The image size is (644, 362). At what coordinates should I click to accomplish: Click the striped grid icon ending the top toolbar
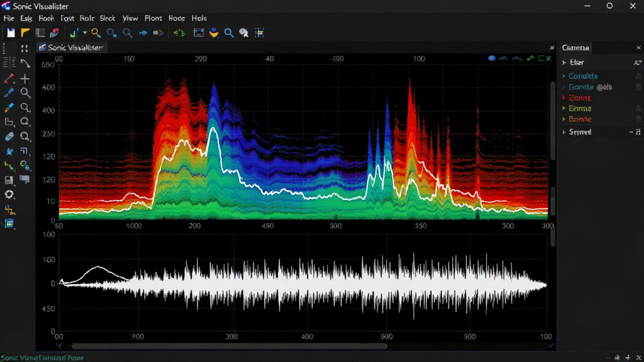[259, 33]
